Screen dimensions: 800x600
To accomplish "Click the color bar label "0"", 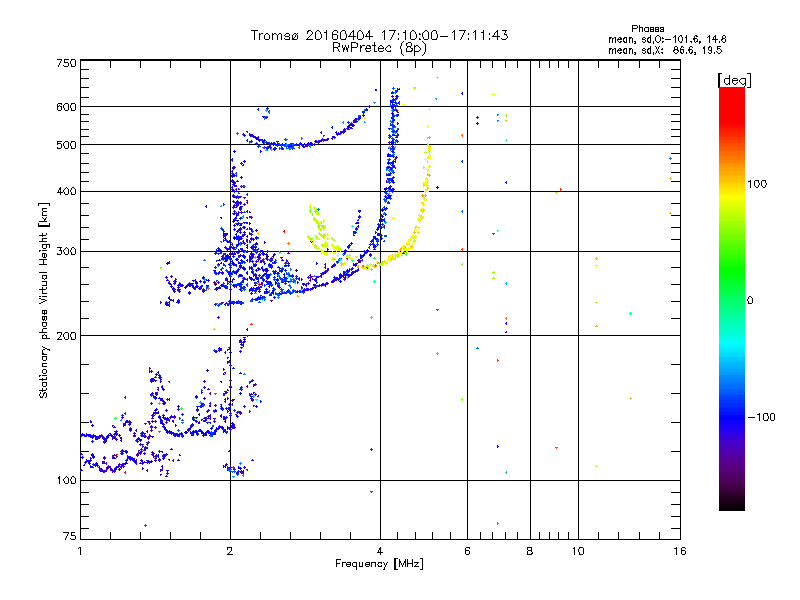I will coord(750,300).
